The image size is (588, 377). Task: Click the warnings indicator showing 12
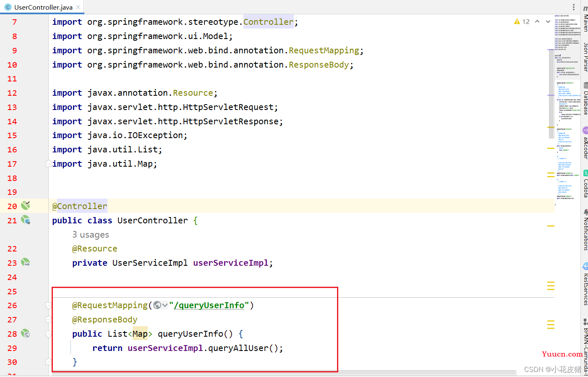(x=522, y=21)
